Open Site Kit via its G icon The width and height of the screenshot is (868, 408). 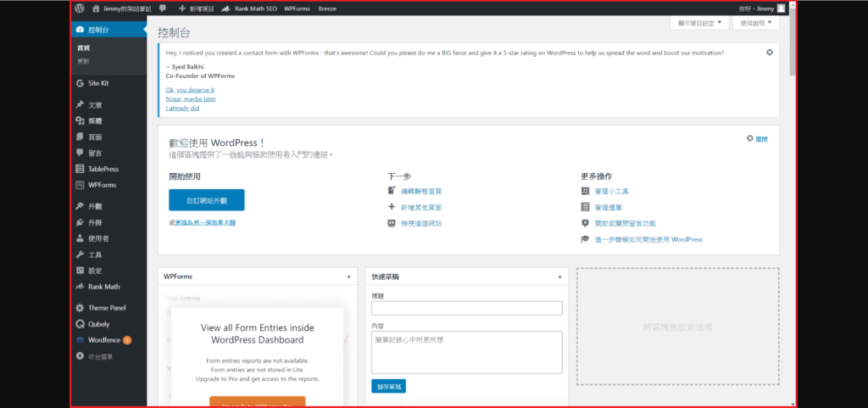pos(80,83)
